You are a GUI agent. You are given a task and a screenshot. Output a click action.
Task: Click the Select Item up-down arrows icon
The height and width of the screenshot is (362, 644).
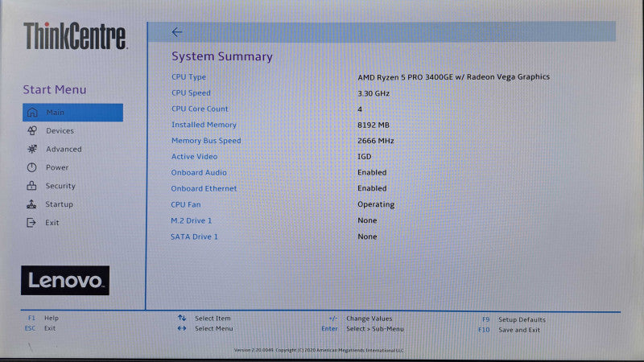click(x=182, y=318)
